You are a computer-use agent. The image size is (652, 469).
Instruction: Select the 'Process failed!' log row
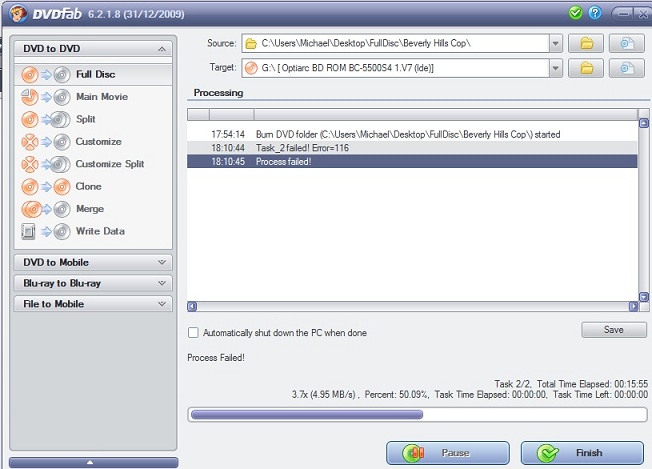click(x=412, y=161)
